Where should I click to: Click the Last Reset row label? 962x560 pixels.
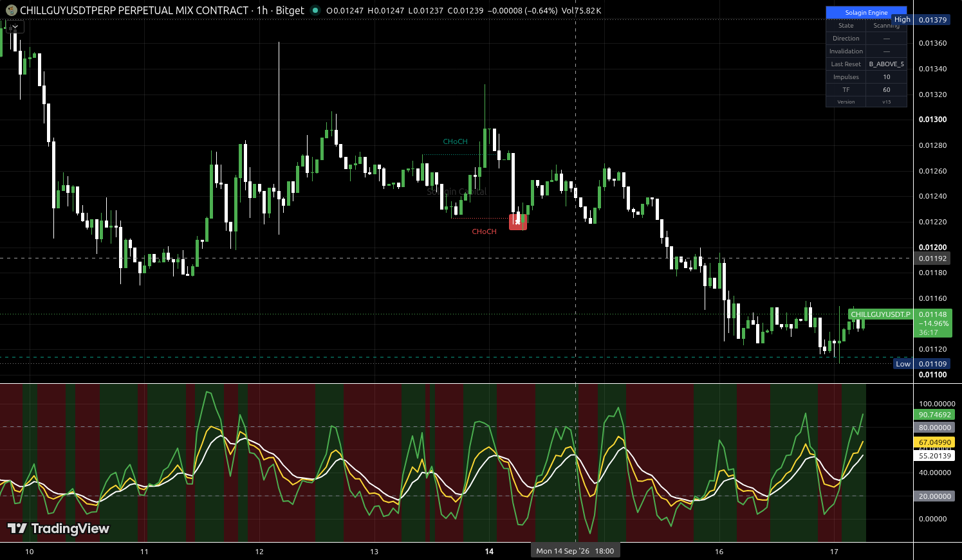846,64
